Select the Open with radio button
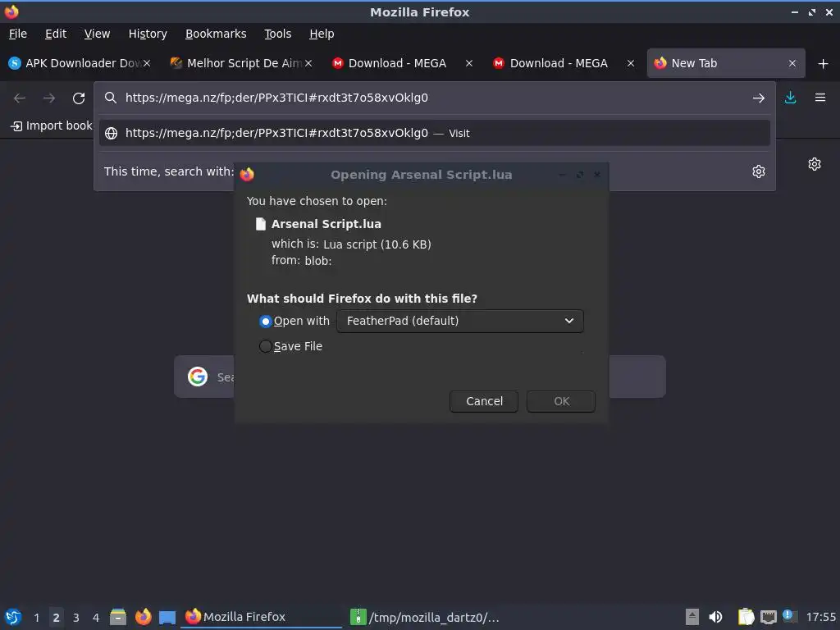 click(x=265, y=321)
